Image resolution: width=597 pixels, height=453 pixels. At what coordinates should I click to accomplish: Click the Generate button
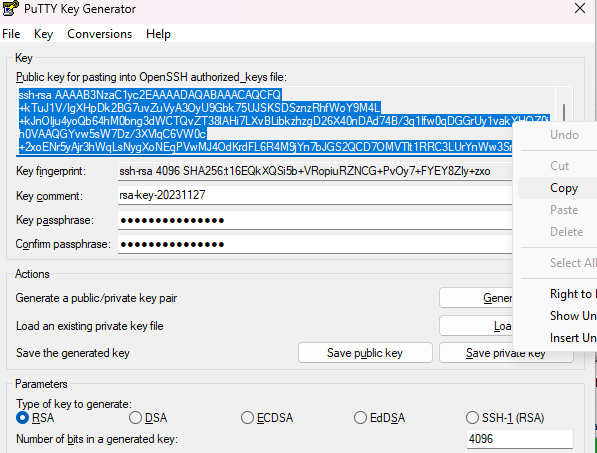pos(476,298)
